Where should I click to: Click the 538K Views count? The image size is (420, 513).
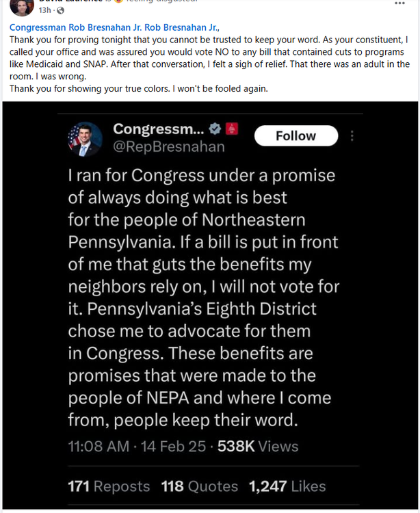(x=257, y=447)
